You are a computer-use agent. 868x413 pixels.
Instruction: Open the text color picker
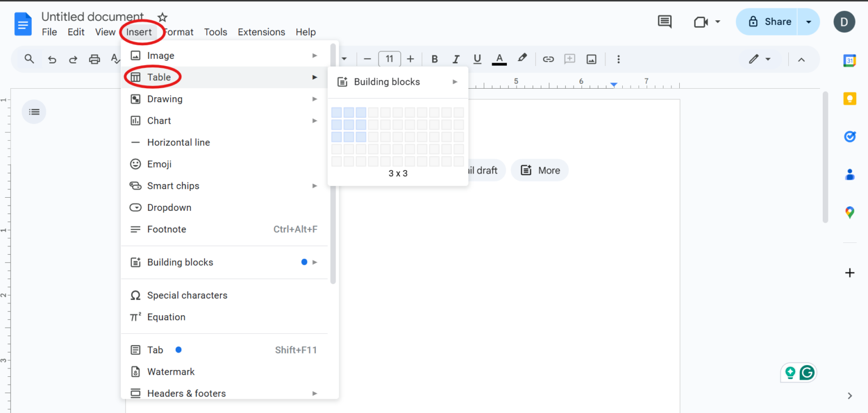pos(499,59)
